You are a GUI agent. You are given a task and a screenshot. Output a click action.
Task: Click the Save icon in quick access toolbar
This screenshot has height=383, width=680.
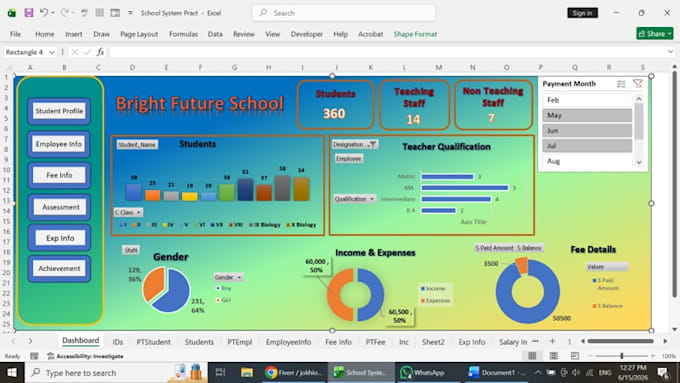[x=29, y=13]
